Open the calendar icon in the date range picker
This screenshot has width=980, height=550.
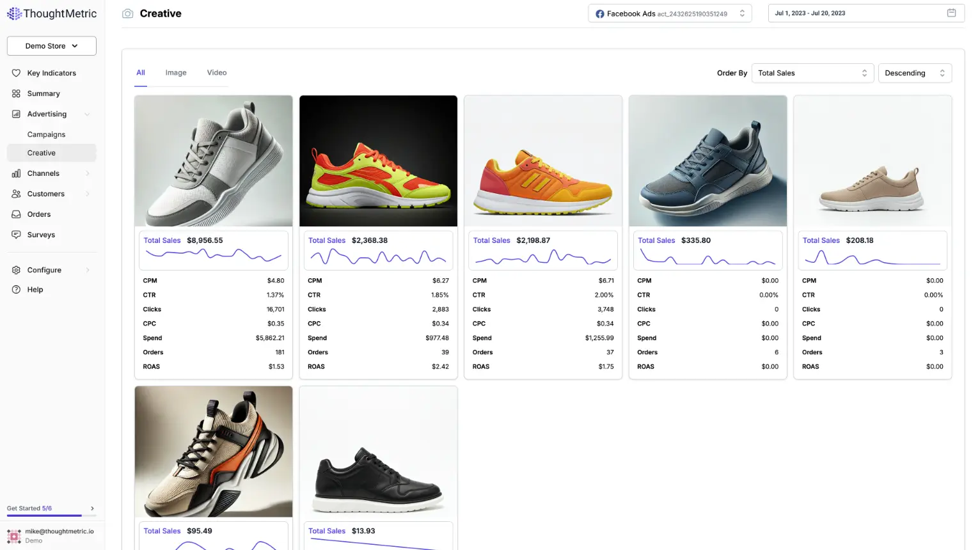click(952, 12)
